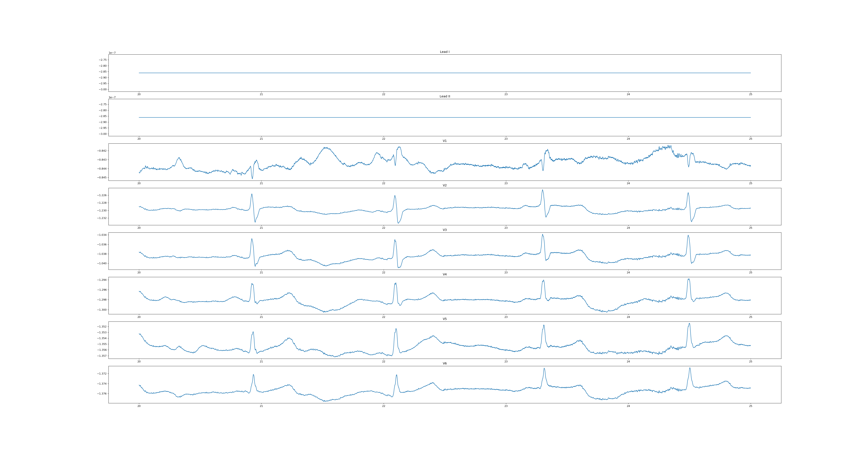Click x-axis tick 25 under V6 plot
Image resolution: width=868 pixels, height=453 pixels.
[750, 406]
